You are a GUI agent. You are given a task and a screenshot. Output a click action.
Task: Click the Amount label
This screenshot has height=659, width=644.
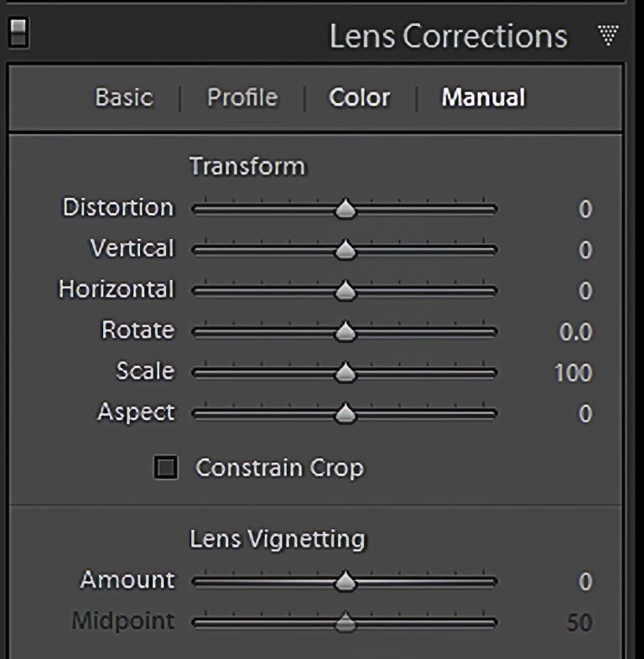click(x=127, y=580)
